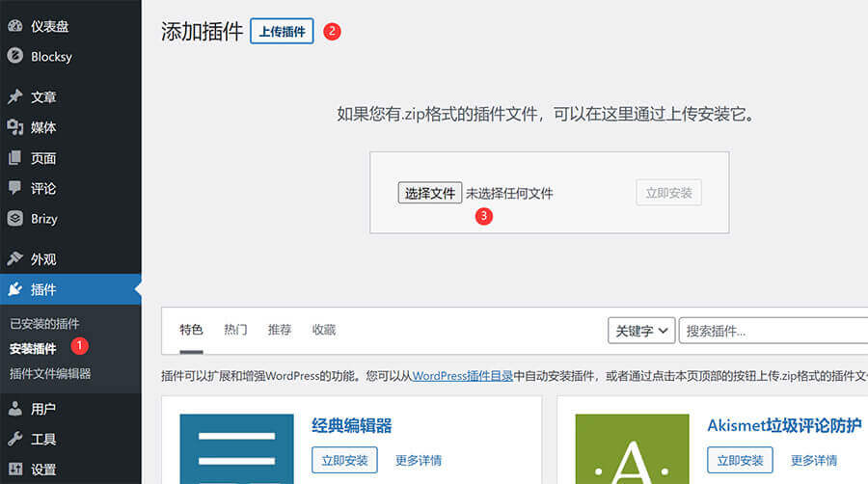This screenshot has height=484, width=868.
Task: Open the WordPress插件目录 link
Action: tap(462, 376)
